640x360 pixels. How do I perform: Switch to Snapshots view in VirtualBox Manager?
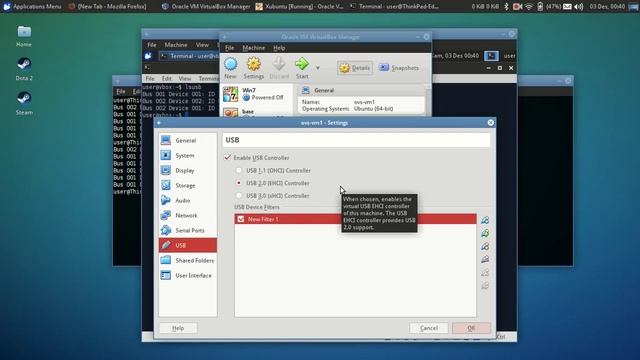point(399,68)
